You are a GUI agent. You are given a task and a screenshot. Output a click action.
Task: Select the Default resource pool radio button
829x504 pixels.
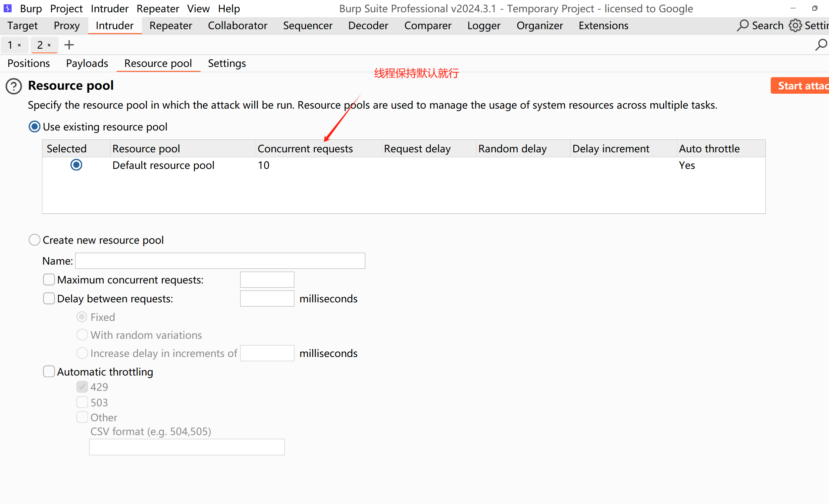pyautogui.click(x=77, y=165)
